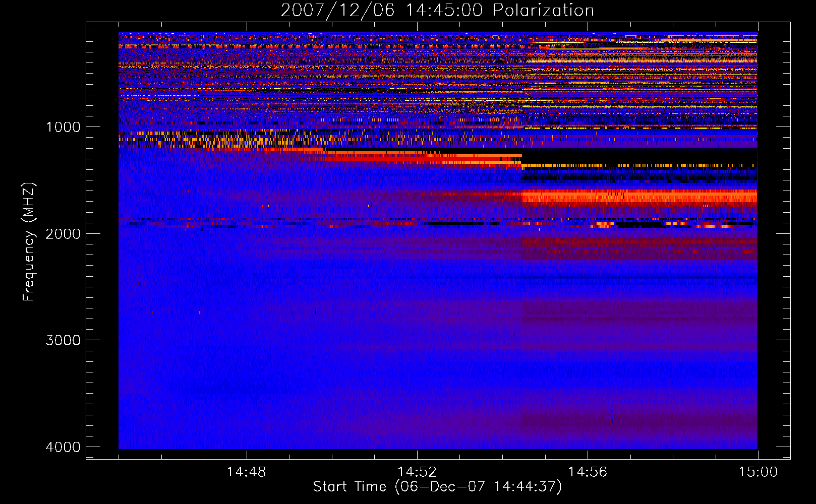Select the 4000 frequency tick label
Image resolution: width=816 pixels, height=504 pixels.
coord(63,447)
